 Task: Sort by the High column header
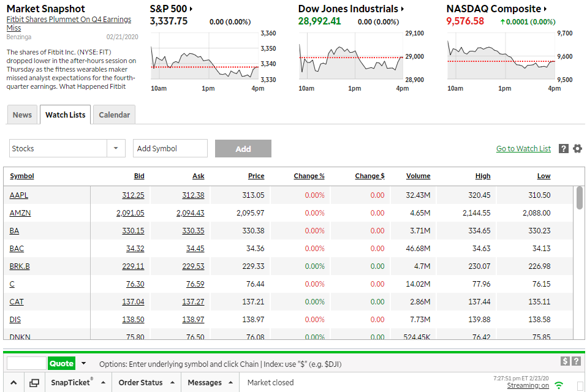tap(483, 176)
